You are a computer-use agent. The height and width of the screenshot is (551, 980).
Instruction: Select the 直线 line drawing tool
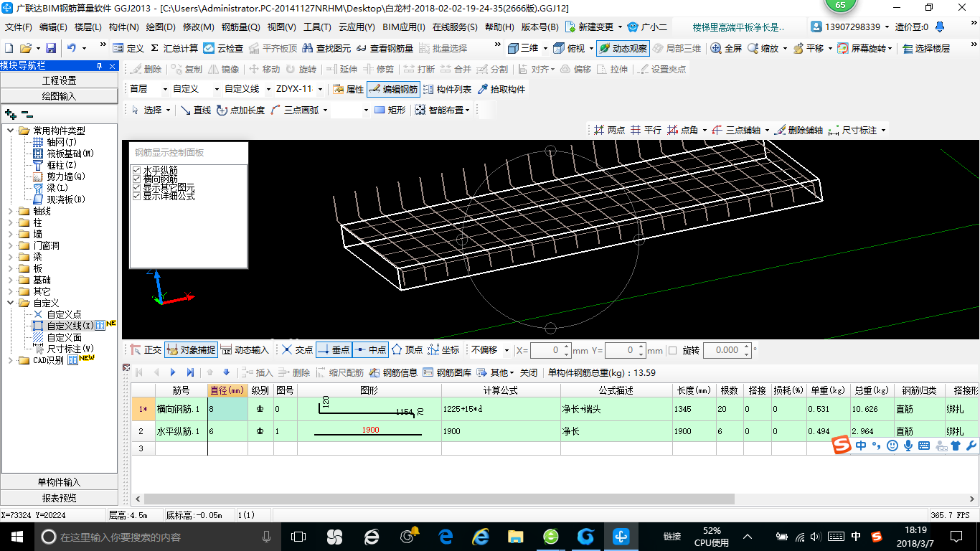[x=196, y=110]
